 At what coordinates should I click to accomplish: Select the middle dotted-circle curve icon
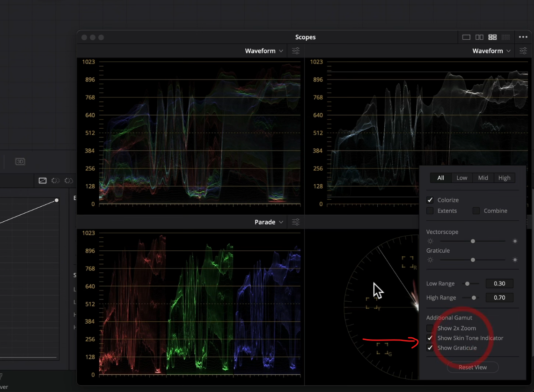(x=56, y=181)
